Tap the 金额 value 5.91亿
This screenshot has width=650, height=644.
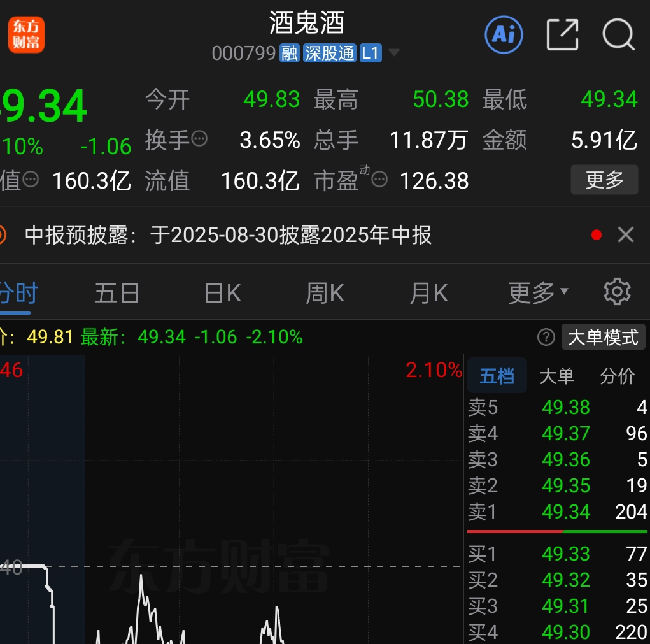(x=604, y=140)
